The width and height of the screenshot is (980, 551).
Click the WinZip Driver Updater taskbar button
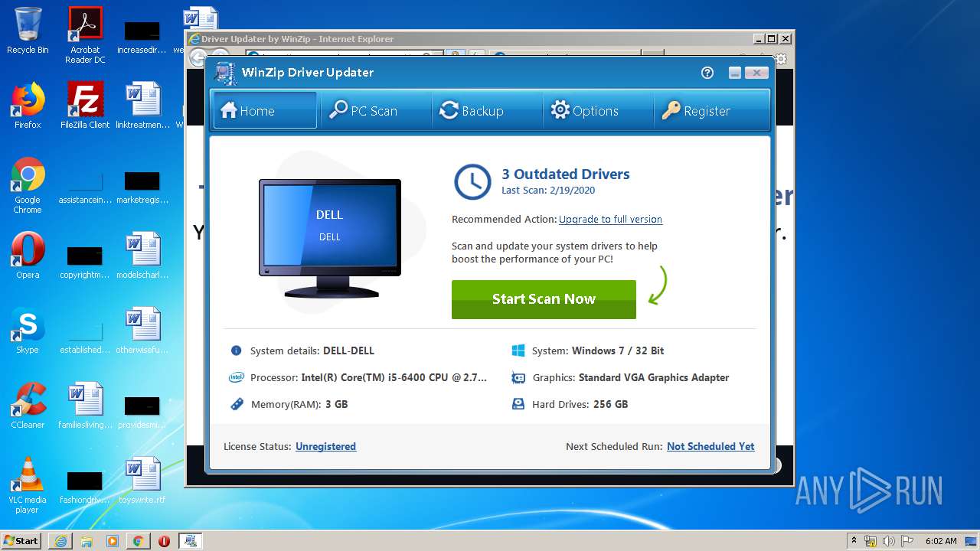coord(190,541)
